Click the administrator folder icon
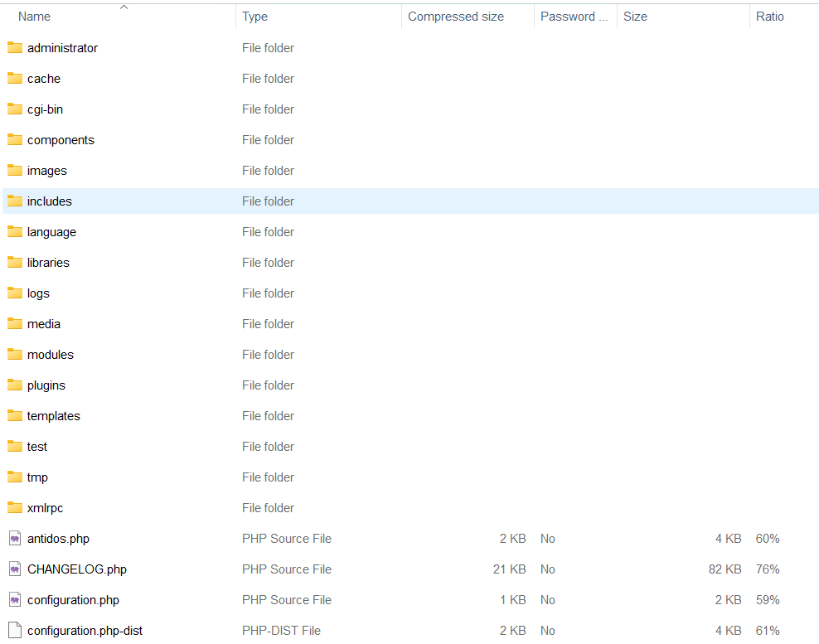This screenshot has height=644, width=819. pyautogui.click(x=15, y=48)
